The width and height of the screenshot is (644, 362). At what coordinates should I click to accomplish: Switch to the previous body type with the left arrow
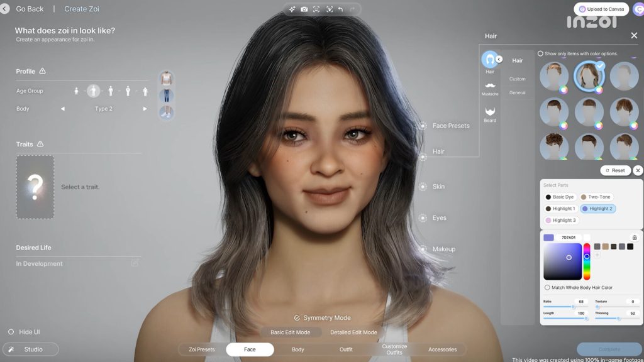coord(63,109)
